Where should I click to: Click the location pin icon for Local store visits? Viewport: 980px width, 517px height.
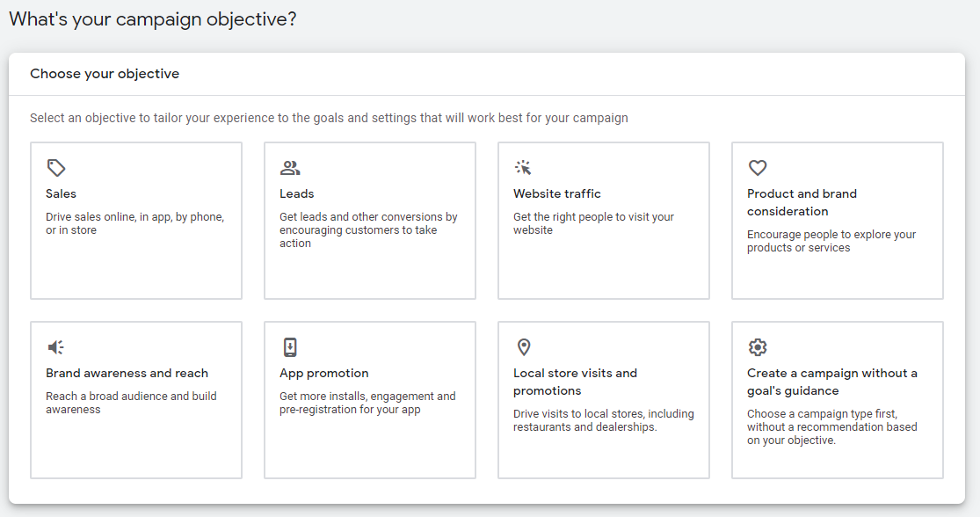tap(524, 346)
